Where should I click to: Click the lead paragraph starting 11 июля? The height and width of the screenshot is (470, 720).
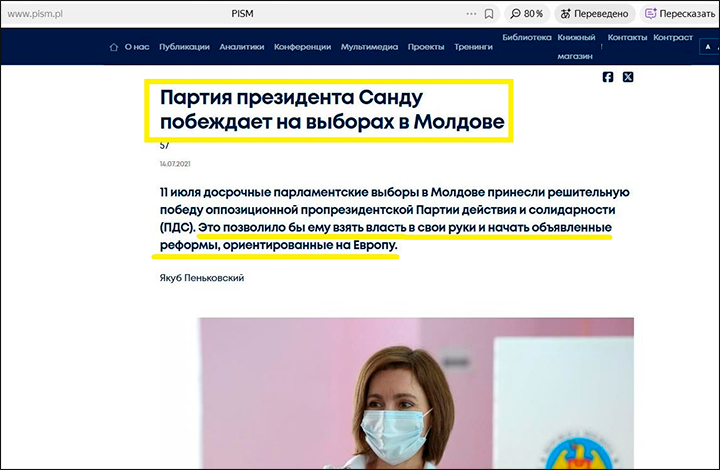[394, 218]
